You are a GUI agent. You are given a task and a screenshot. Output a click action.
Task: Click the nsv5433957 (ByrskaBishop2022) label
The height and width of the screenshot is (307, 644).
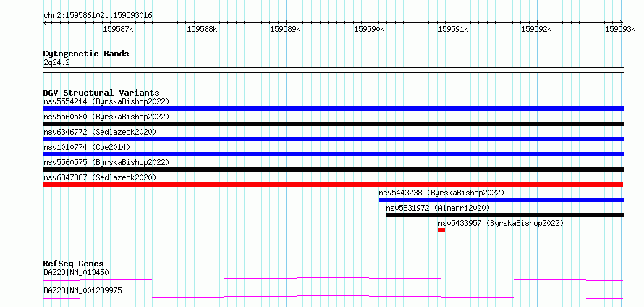point(501,223)
